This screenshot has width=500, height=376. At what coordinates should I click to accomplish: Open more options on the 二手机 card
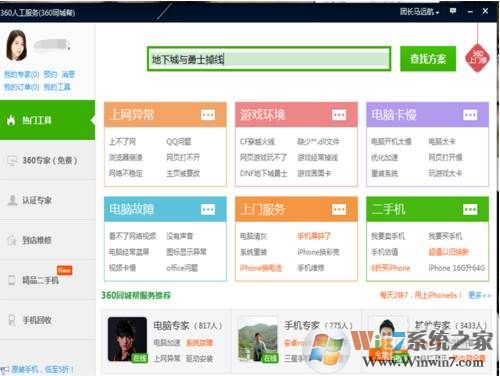470,210
